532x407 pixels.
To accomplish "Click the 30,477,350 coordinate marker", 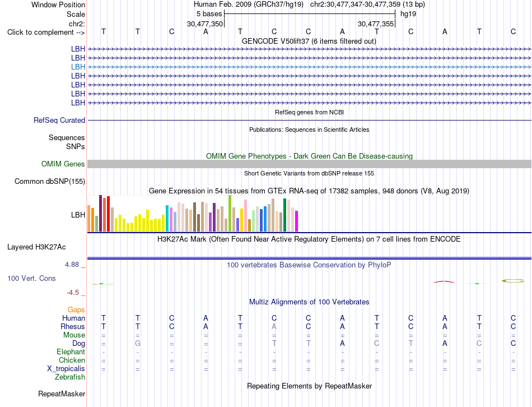I will click(205, 24).
